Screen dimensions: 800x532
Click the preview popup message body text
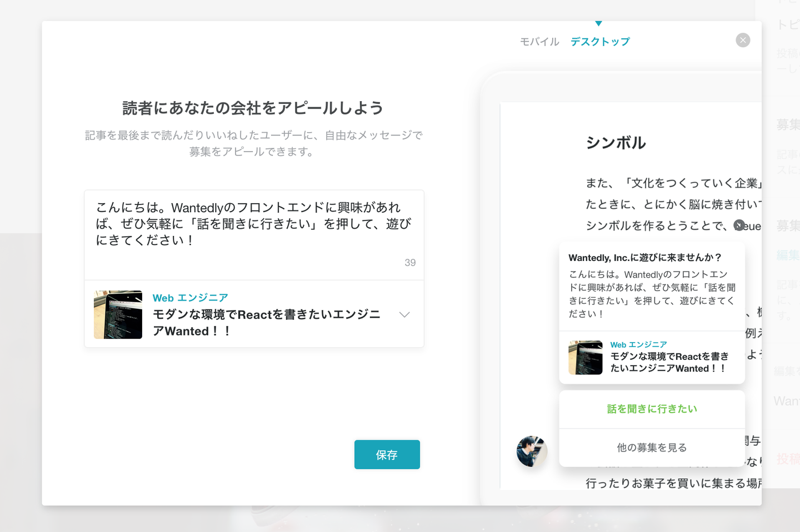652,294
